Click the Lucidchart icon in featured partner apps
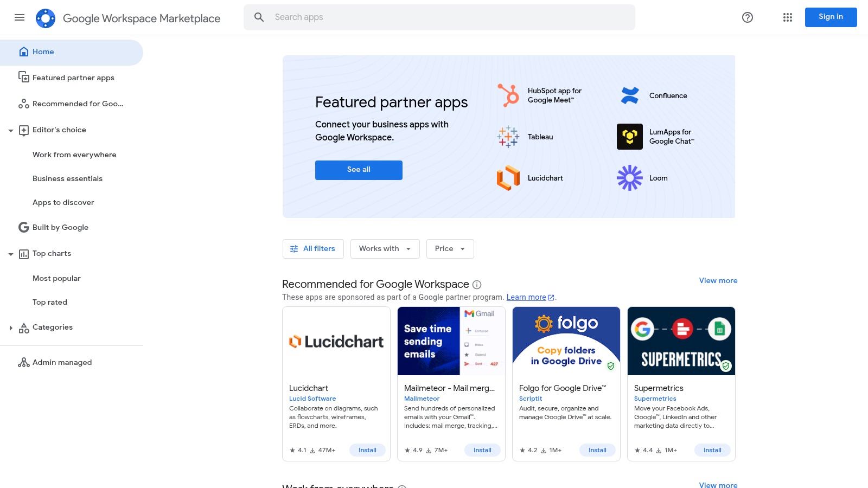 pos(508,178)
